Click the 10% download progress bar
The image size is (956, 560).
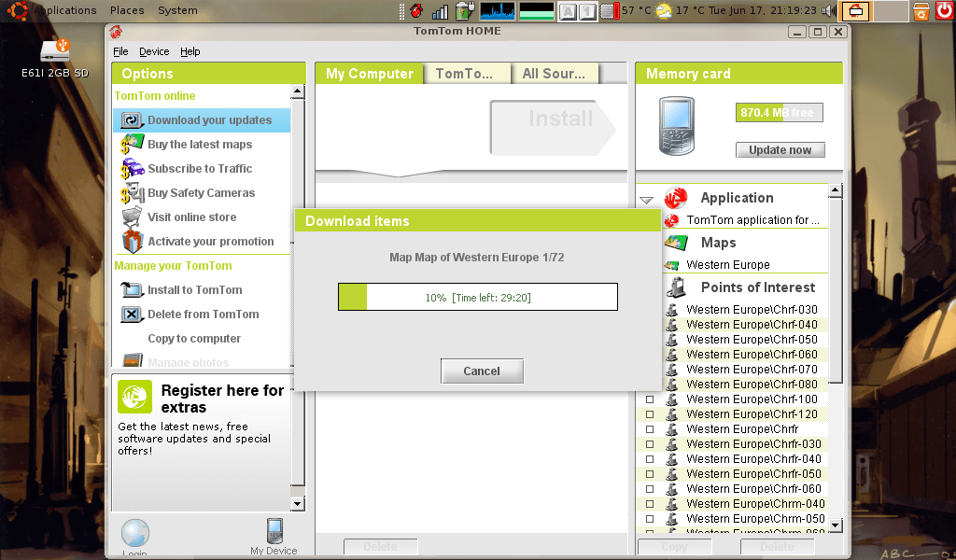click(477, 296)
